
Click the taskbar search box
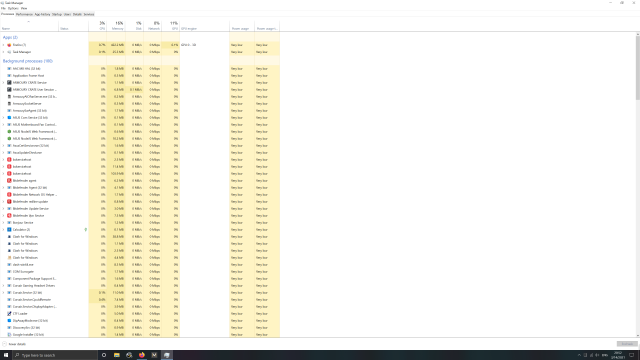(55, 355)
